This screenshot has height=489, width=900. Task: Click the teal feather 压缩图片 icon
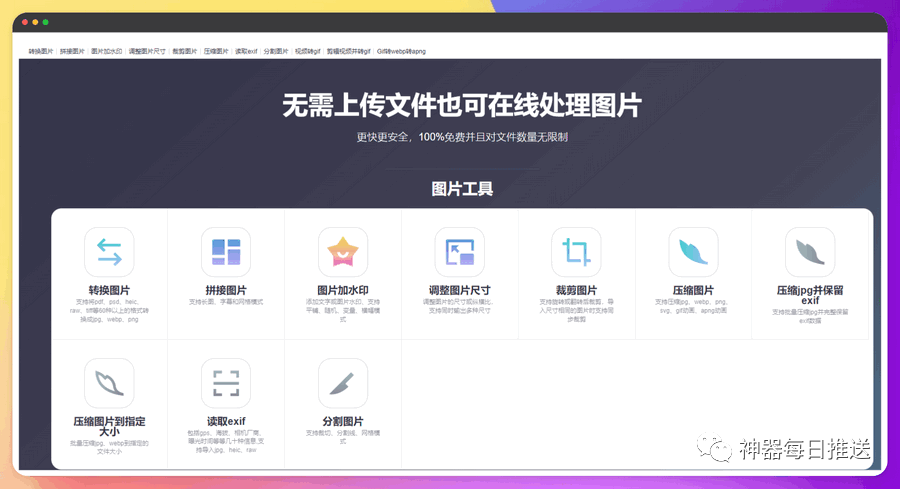click(693, 252)
